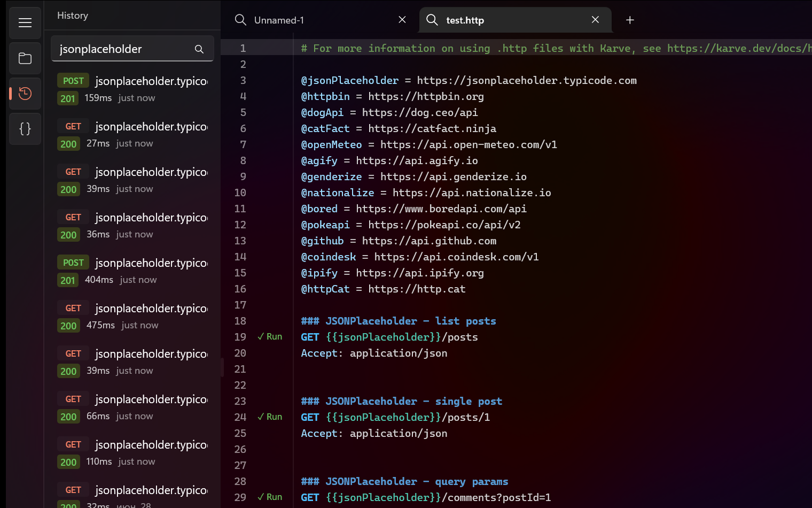Open the GET history entry taking 27ms

click(x=132, y=135)
